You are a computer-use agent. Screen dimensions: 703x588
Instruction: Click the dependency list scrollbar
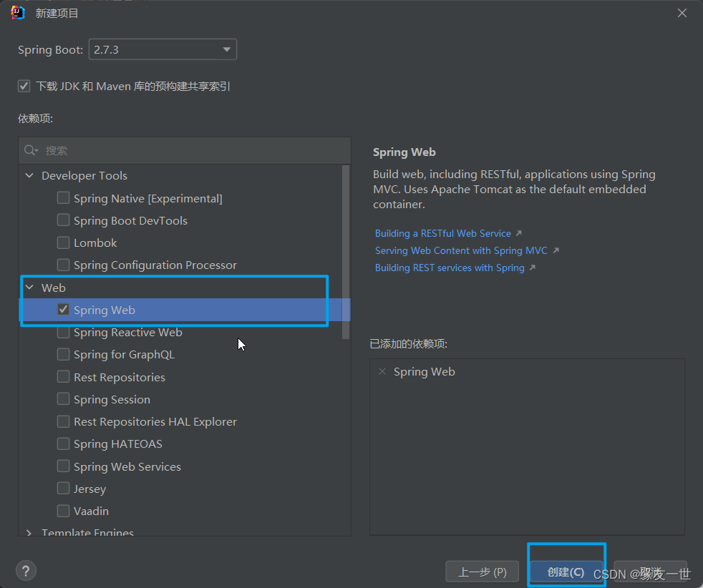[x=345, y=252]
